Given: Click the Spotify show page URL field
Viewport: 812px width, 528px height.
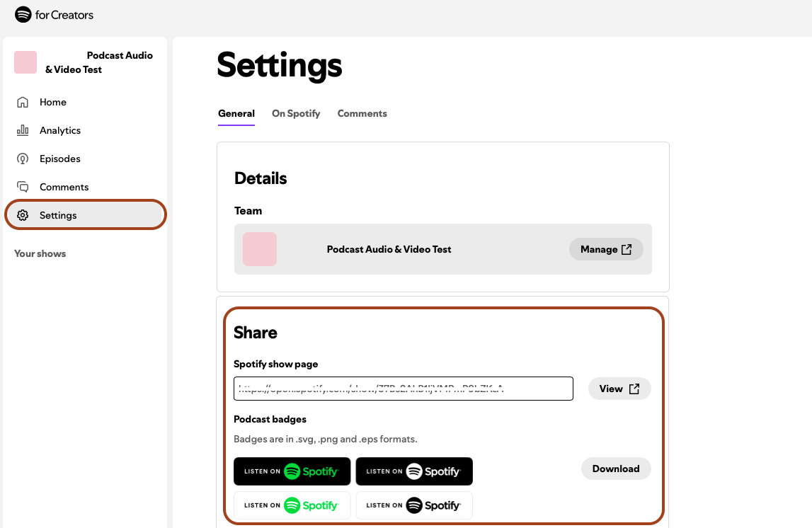Looking at the screenshot, I should 404,389.
